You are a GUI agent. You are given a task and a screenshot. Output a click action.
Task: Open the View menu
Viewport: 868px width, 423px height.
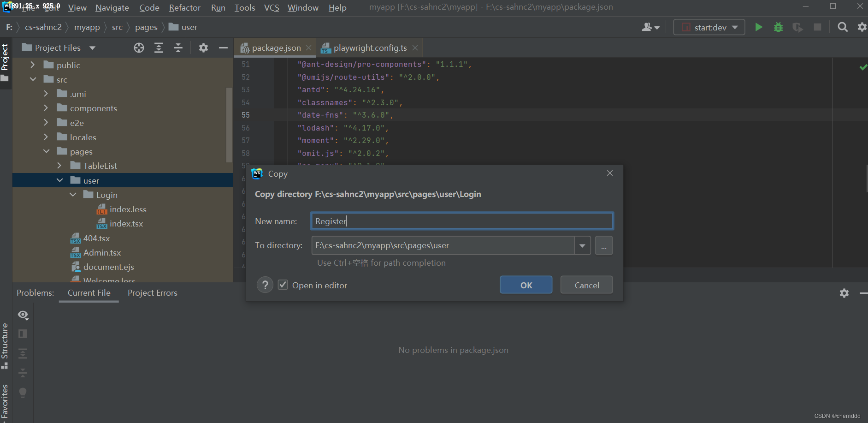(77, 8)
